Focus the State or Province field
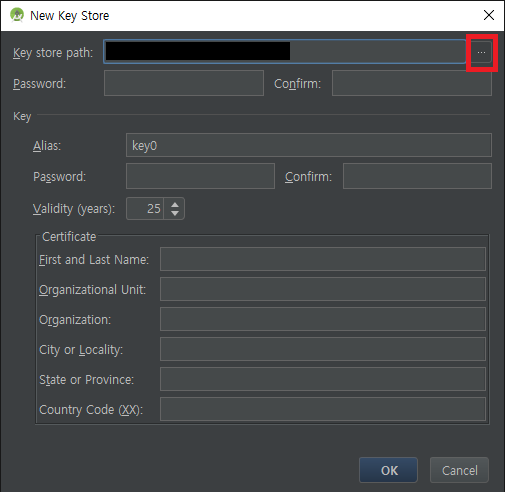 coord(323,379)
